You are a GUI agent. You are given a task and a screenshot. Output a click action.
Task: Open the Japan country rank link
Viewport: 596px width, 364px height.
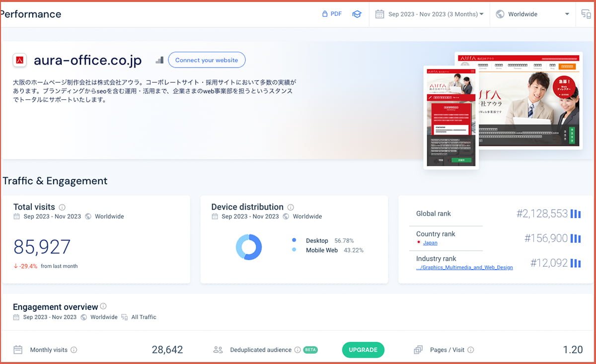430,243
